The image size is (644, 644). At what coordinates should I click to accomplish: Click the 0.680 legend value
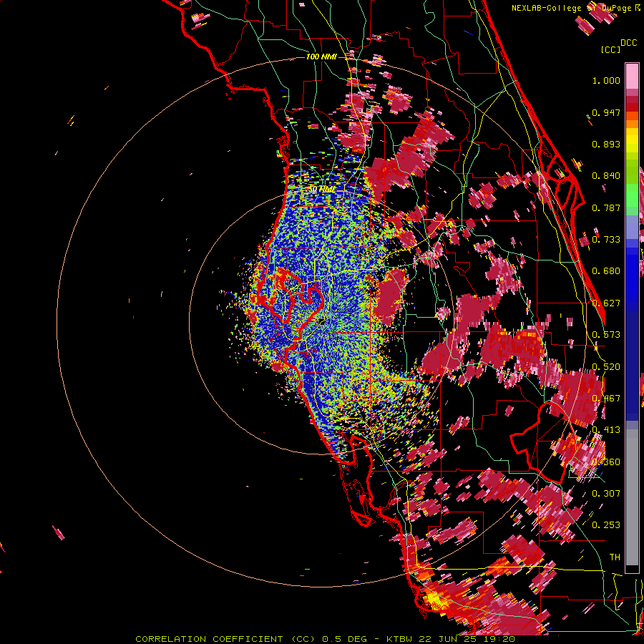606,271
